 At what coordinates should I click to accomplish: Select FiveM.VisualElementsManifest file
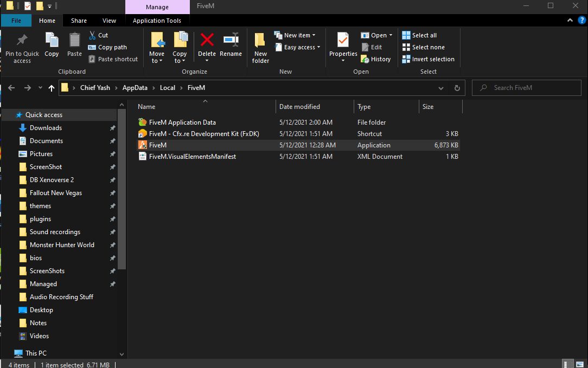pyautogui.click(x=298, y=157)
